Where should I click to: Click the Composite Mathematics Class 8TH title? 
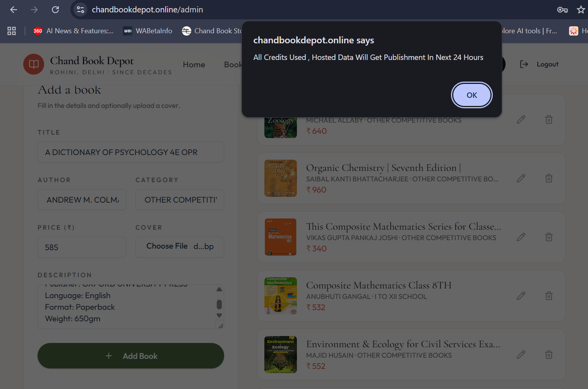(379, 285)
